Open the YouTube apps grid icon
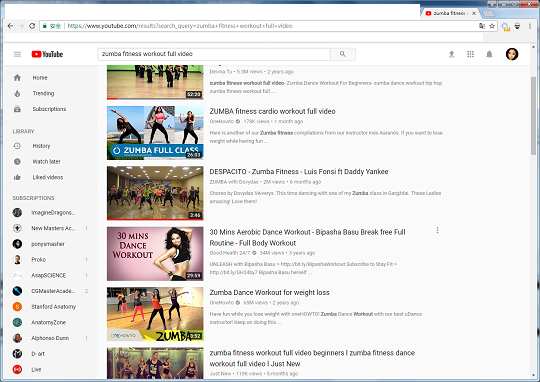The width and height of the screenshot is (540, 382). coord(470,54)
